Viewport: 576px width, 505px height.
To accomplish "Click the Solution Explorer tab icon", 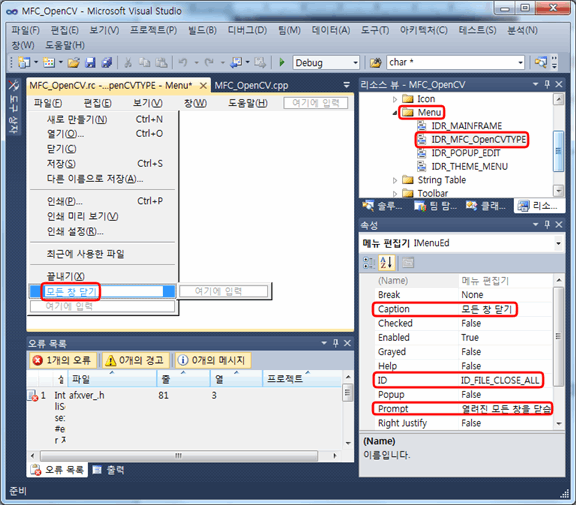I will [368, 206].
